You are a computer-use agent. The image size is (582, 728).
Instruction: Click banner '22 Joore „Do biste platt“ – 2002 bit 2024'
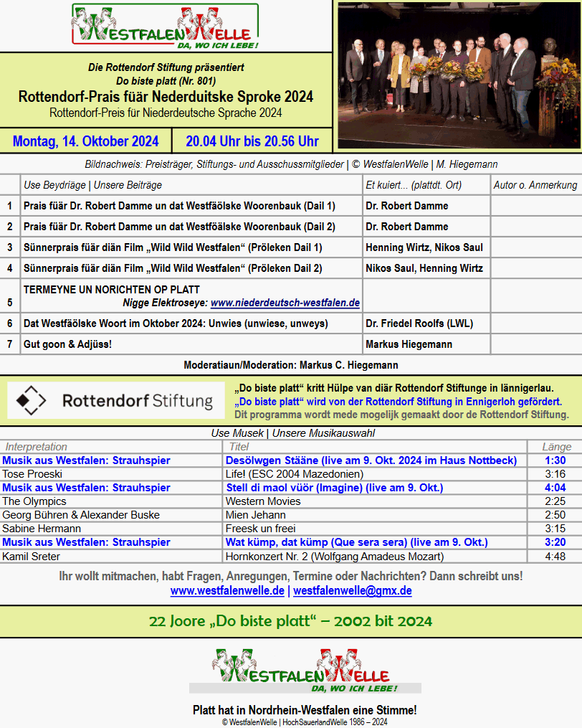290,621
